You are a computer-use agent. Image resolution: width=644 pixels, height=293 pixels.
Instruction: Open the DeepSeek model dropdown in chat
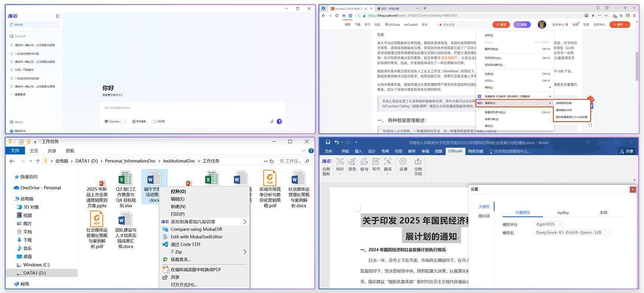(115, 121)
